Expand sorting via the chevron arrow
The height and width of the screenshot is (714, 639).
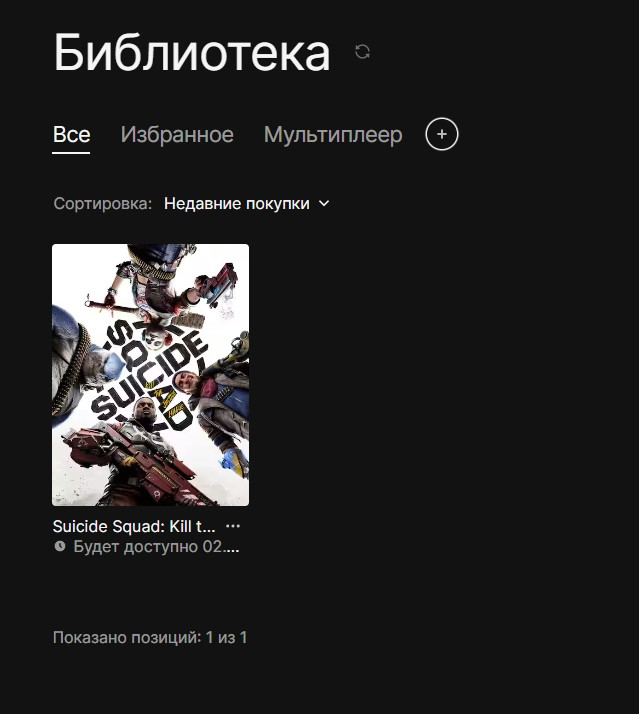tap(324, 204)
